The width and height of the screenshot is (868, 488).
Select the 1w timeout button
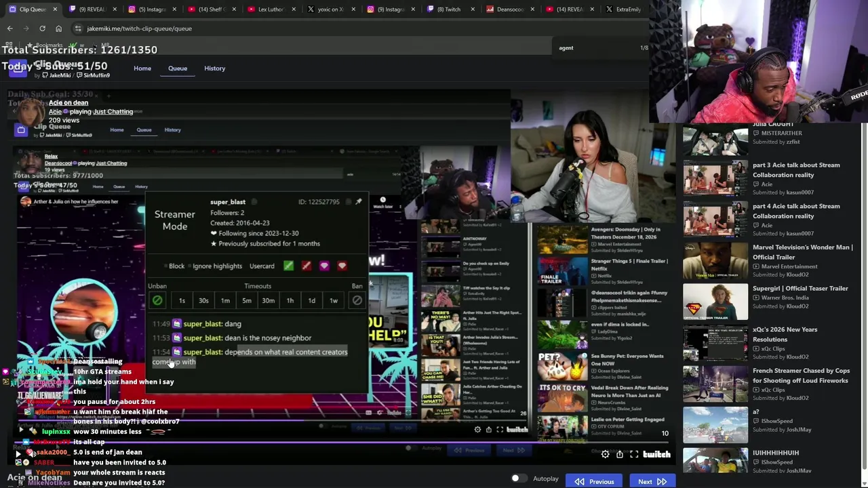click(x=334, y=300)
